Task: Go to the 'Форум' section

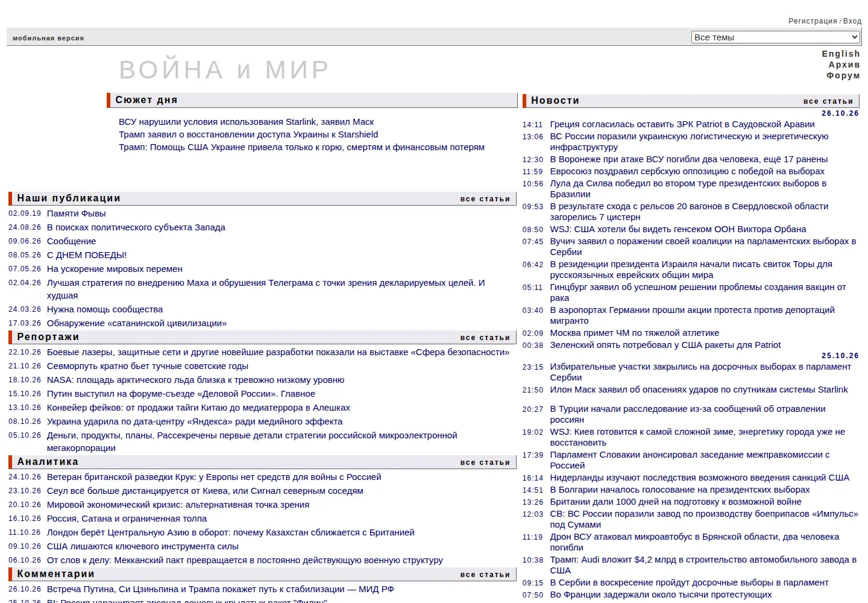Action: pos(843,75)
